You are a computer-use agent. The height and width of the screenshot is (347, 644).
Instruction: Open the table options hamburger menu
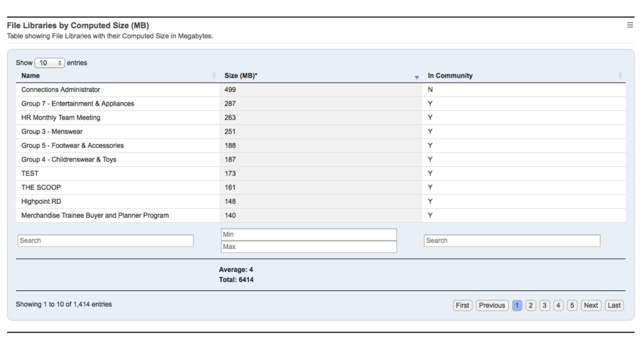pos(630,26)
